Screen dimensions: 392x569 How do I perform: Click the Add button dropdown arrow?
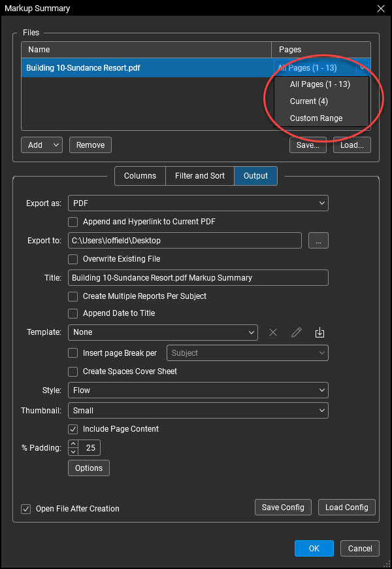tap(56, 145)
